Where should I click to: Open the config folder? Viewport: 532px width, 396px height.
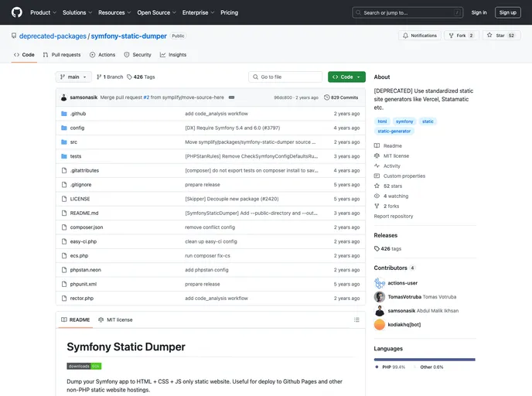click(x=77, y=128)
